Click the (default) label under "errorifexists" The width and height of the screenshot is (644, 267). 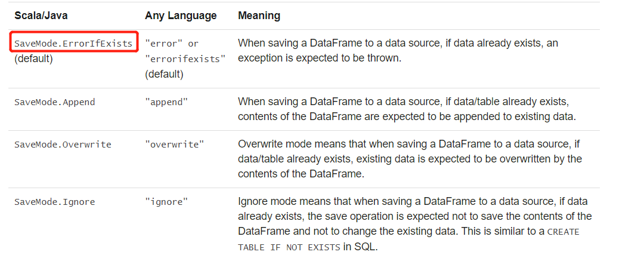(165, 75)
